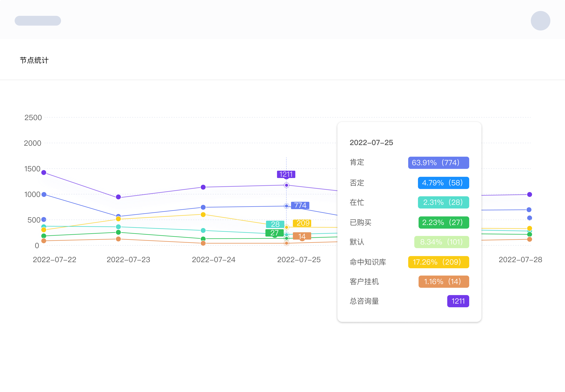The width and height of the screenshot is (565, 392).
Task: Click the 客户挂机 1.16% (14) badge
Action: pyautogui.click(x=443, y=281)
